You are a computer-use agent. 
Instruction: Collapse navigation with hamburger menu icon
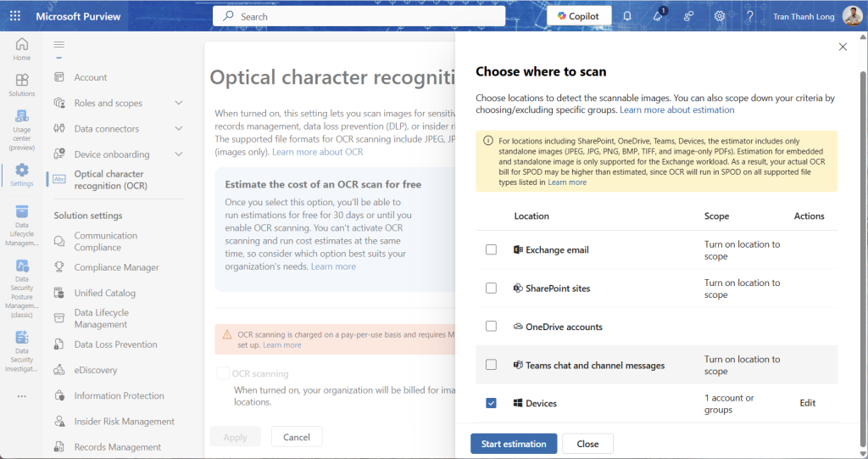58,45
